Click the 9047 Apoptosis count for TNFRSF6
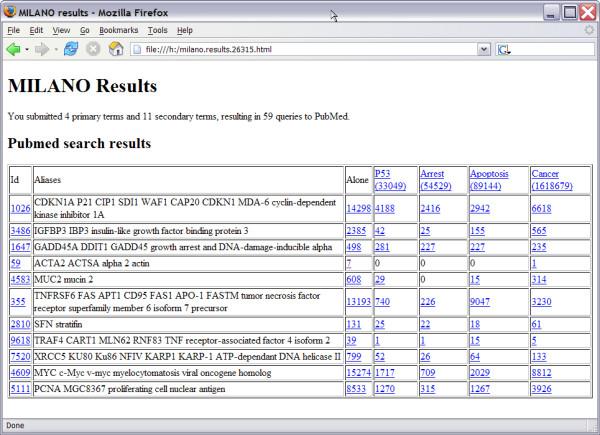Screen dimensions: 600x435 [480, 302]
